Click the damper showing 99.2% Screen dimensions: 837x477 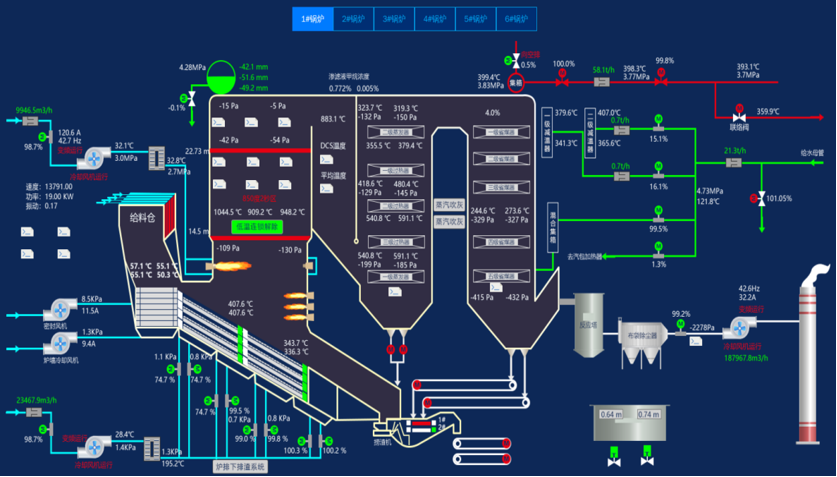point(680,328)
